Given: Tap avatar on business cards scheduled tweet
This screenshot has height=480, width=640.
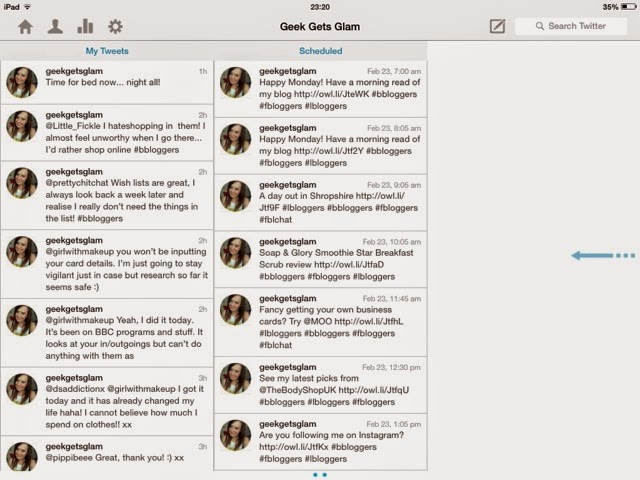Looking at the screenshot, I should 236,309.
